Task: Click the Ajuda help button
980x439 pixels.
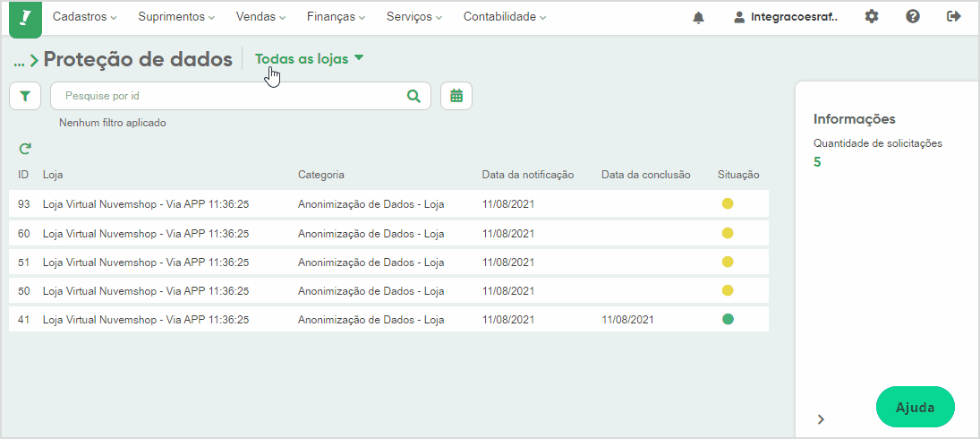Action: 916,407
